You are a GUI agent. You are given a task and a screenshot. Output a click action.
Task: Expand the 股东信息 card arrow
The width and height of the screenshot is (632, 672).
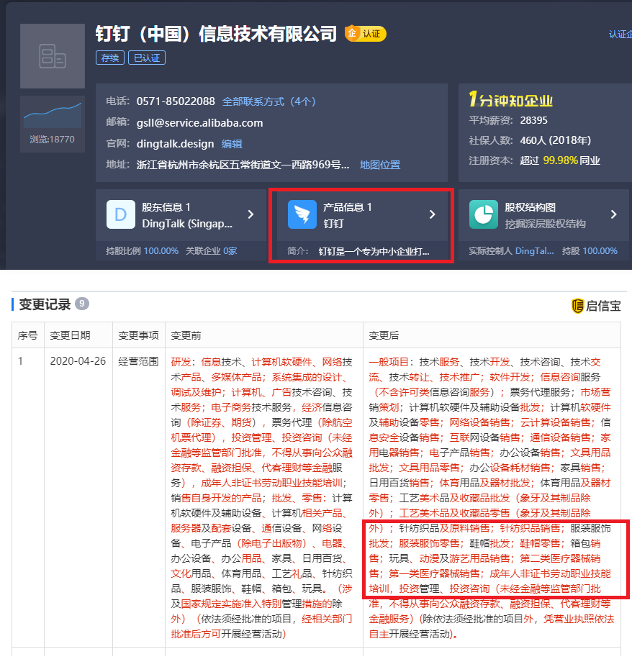click(x=250, y=214)
